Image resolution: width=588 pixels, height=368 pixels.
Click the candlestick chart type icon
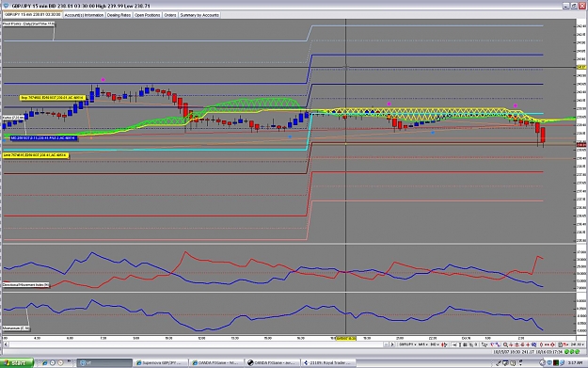444,344
